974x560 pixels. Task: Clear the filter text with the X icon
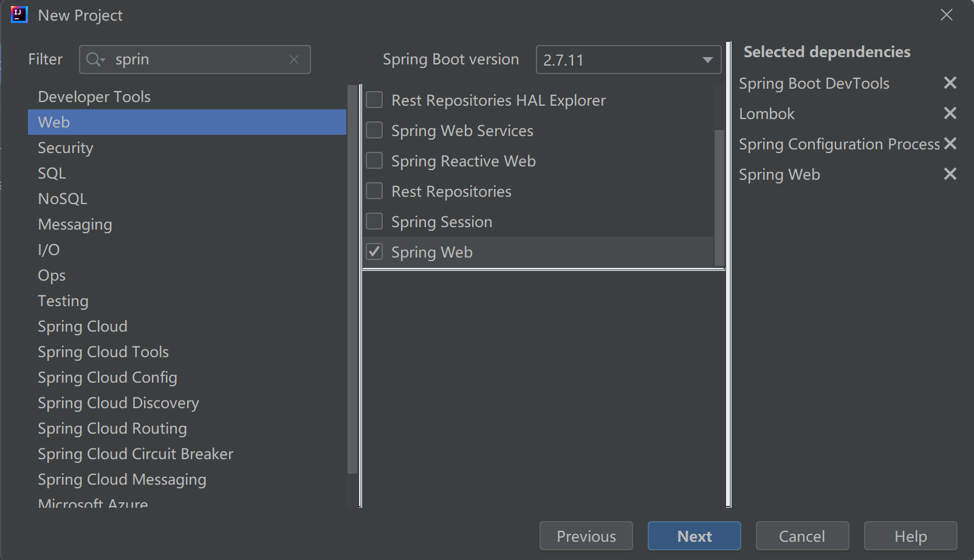pyautogui.click(x=294, y=60)
